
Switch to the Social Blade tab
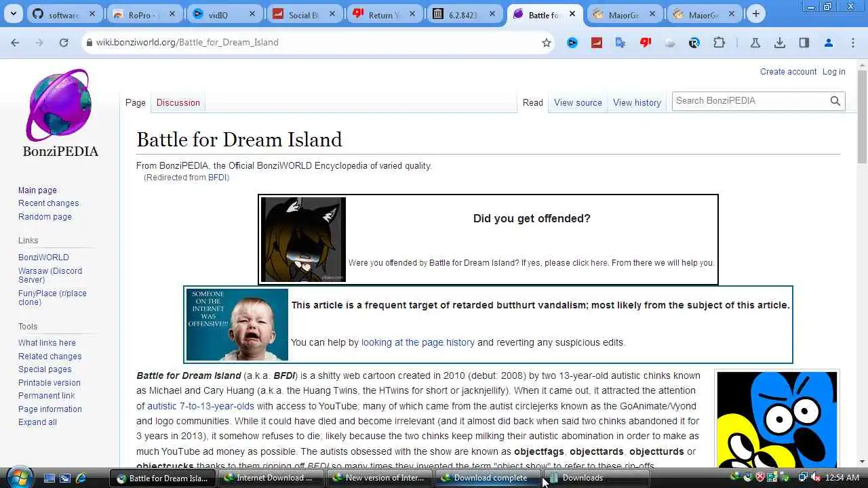tap(303, 14)
